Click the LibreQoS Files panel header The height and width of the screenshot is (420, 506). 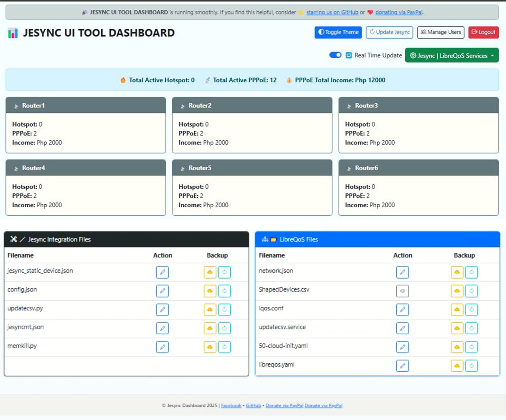[x=378, y=239]
